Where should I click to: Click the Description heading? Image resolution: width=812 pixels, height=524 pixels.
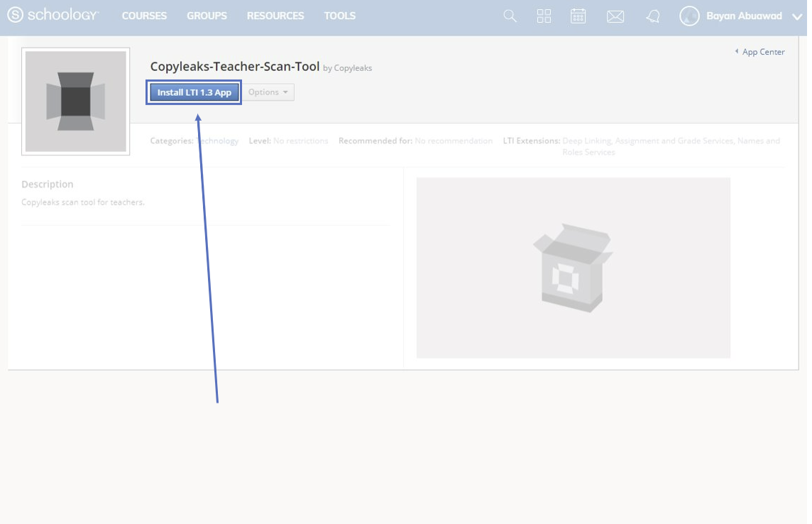[x=47, y=185]
